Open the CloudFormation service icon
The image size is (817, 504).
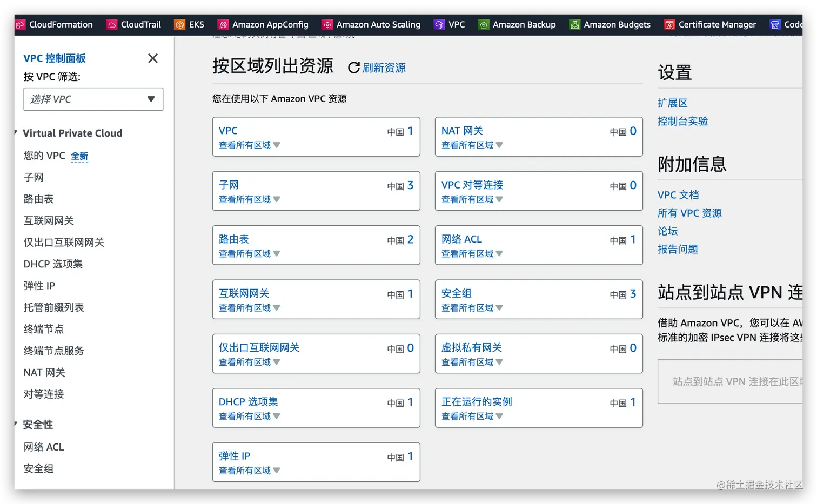pos(20,24)
